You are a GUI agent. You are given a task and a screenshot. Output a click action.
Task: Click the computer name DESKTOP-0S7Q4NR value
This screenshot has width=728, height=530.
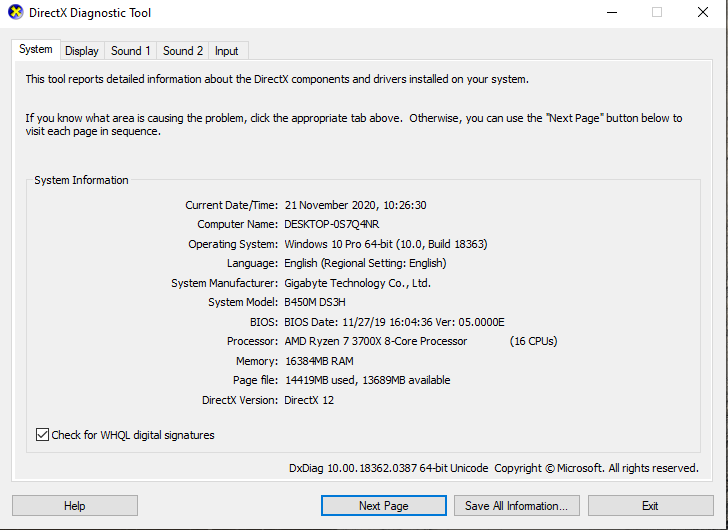click(x=332, y=224)
